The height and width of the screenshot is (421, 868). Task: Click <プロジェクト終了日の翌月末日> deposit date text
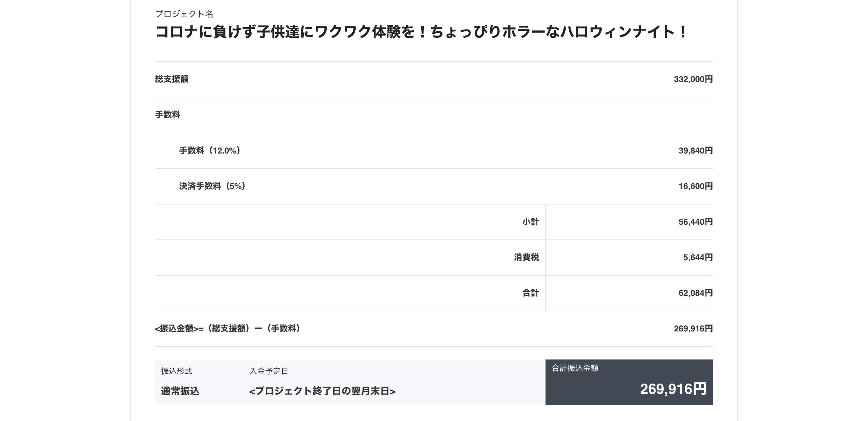[x=322, y=391]
